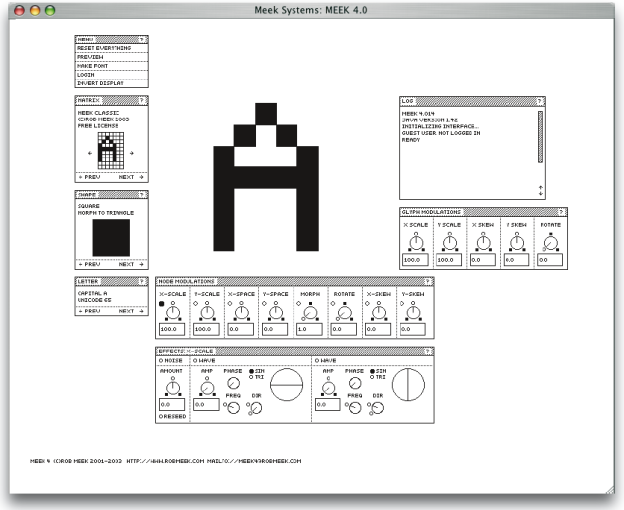This screenshot has width=624, height=510.
Task: Click the node Y-Skew knob
Action: (x=413, y=313)
